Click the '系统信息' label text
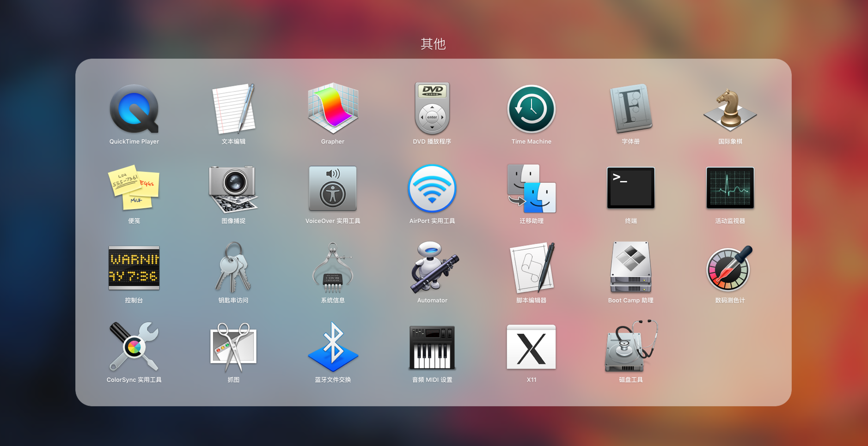This screenshot has height=446, width=868. [x=333, y=301]
